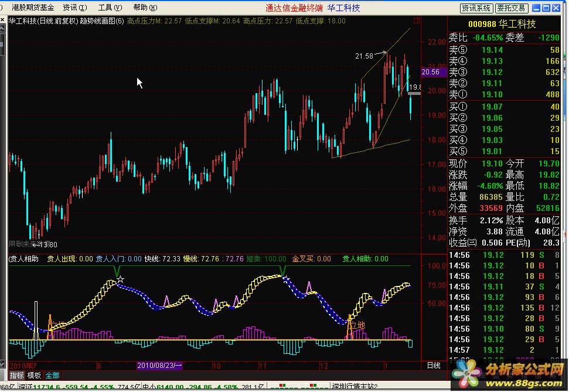
Task: Click the 外盘 value 33569
Action: click(x=491, y=209)
